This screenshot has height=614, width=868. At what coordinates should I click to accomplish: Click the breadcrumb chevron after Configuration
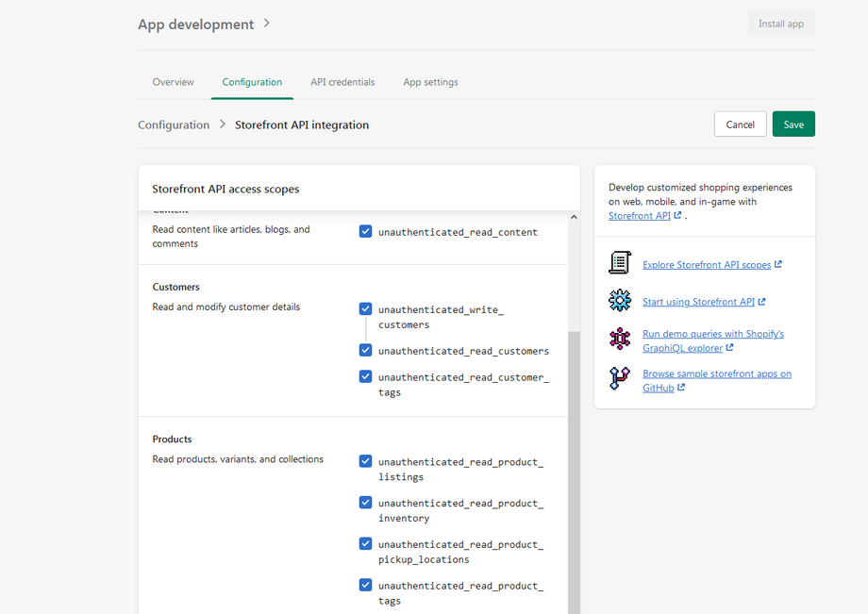coord(223,124)
